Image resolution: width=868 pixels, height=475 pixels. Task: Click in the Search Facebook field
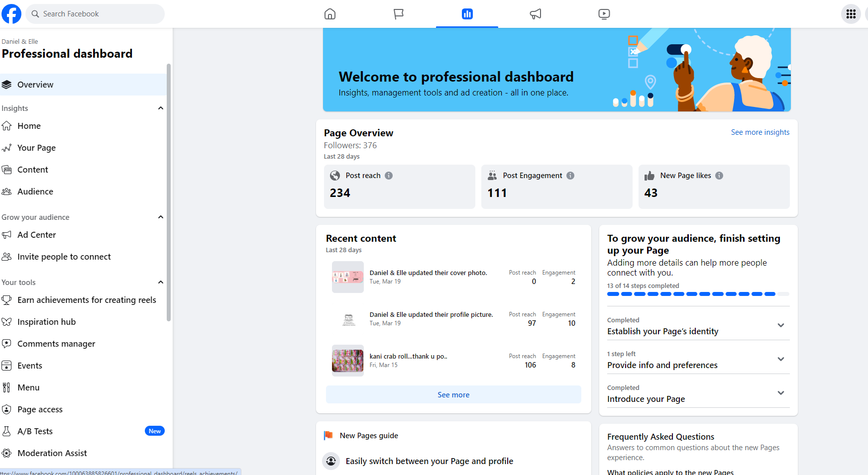point(95,14)
